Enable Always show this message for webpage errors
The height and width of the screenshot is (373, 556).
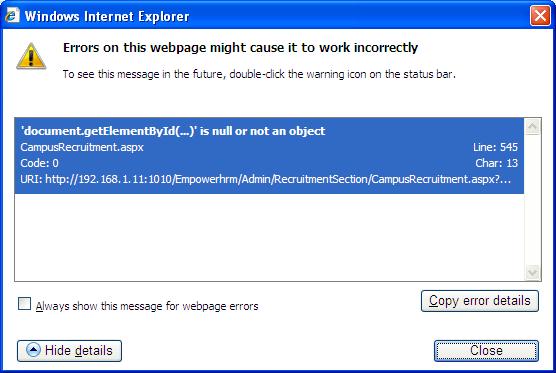pyautogui.click(x=24, y=304)
